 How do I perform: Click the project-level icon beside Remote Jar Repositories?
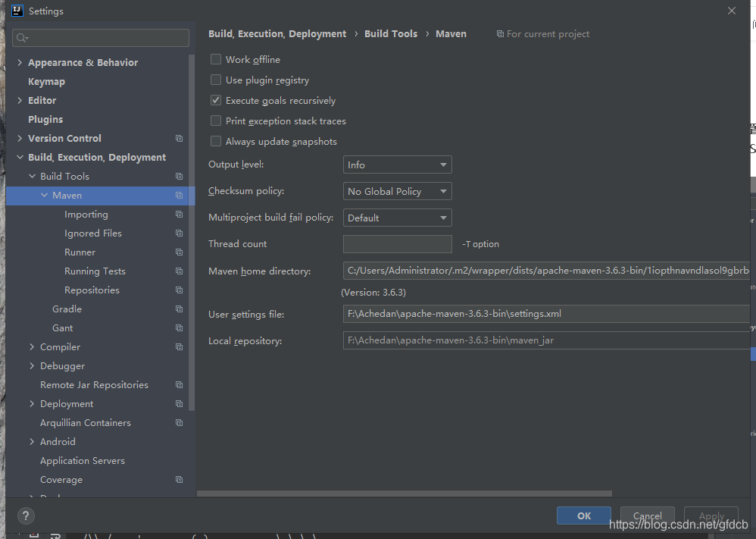[x=180, y=385]
